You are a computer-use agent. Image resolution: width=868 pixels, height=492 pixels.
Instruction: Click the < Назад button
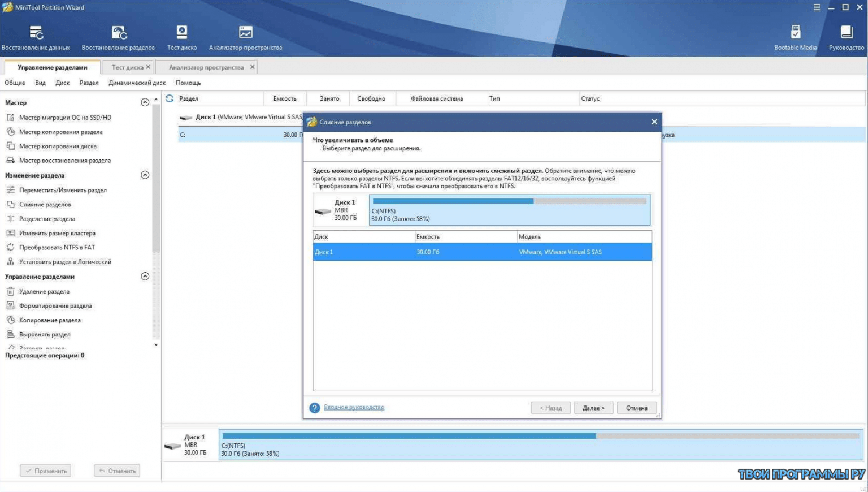(x=550, y=408)
